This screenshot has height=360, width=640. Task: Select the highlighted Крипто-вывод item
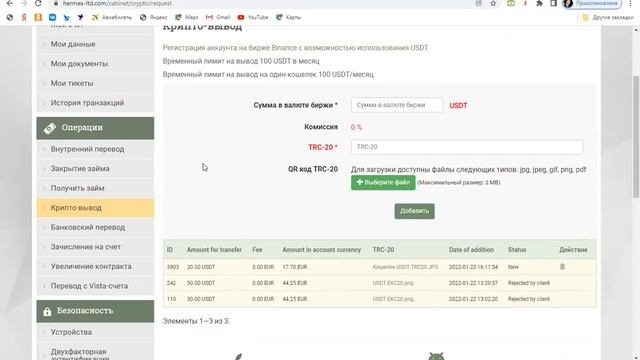tap(96, 208)
